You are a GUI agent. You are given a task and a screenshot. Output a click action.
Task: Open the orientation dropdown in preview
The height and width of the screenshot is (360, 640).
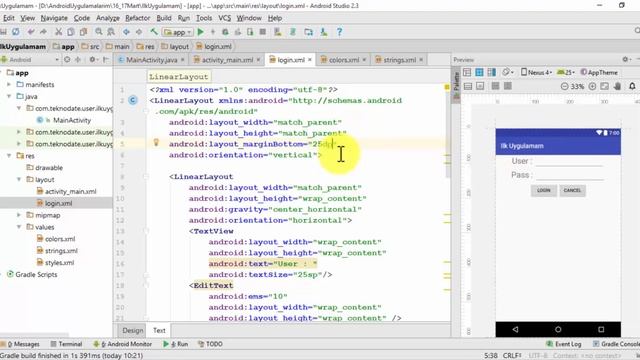click(x=508, y=72)
